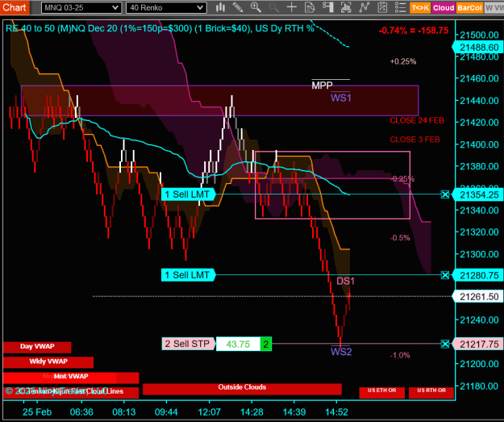The width and height of the screenshot is (504, 422).
Task: Open the 40 Renko interval dropdown
Action: tap(166, 8)
